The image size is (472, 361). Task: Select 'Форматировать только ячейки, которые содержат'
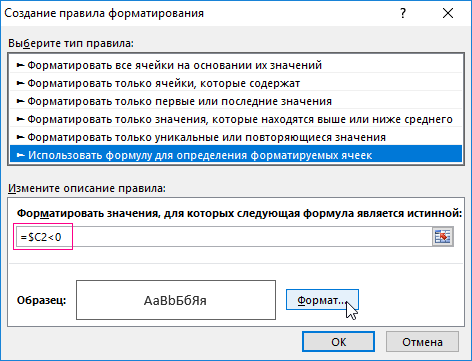[236, 83]
